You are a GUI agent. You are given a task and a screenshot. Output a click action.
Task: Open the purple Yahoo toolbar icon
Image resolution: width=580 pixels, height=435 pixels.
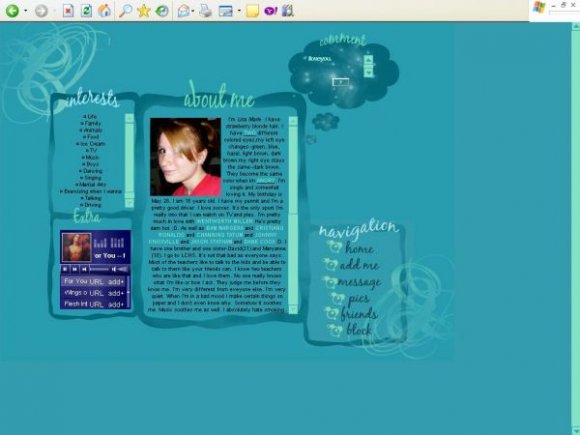pyautogui.click(x=270, y=10)
